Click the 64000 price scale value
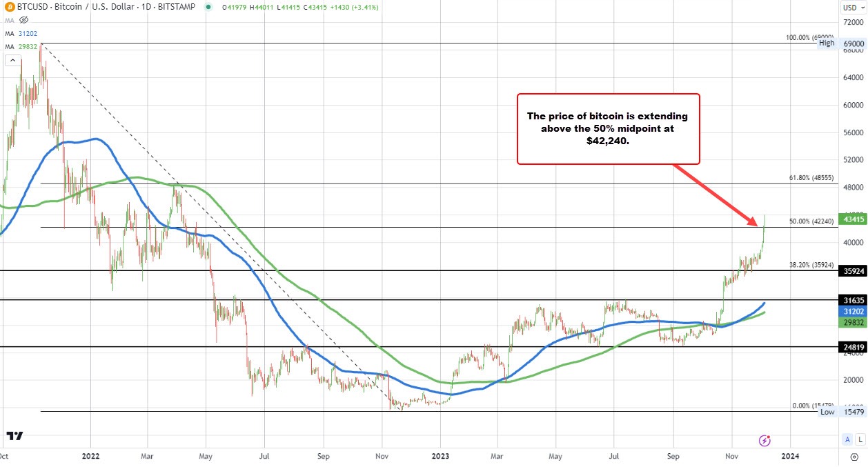The height and width of the screenshot is (467, 868). [854, 78]
